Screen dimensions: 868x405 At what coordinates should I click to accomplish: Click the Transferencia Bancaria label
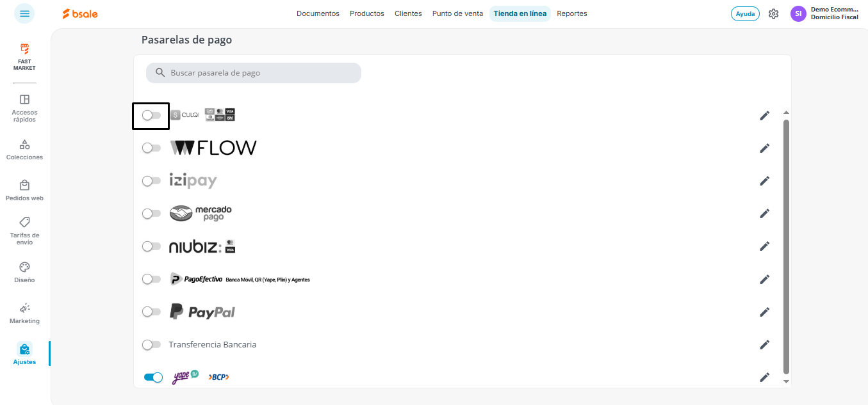click(x=213, y=344)
